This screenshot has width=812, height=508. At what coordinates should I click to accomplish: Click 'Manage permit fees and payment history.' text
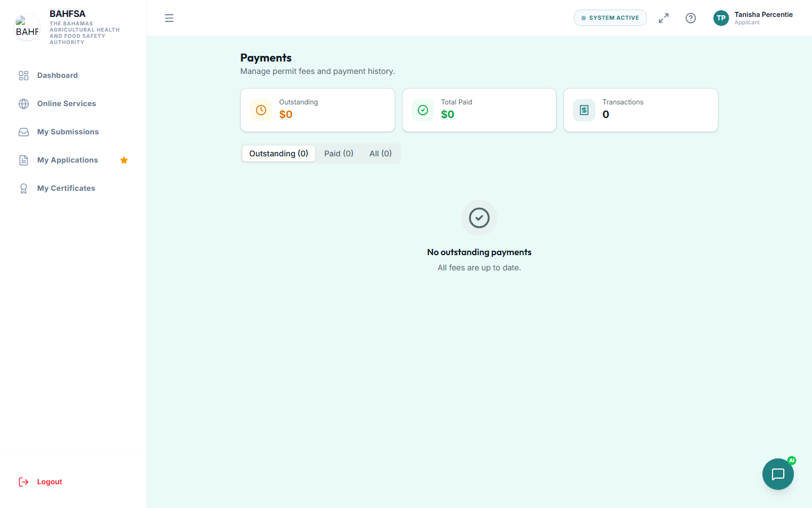317,71
